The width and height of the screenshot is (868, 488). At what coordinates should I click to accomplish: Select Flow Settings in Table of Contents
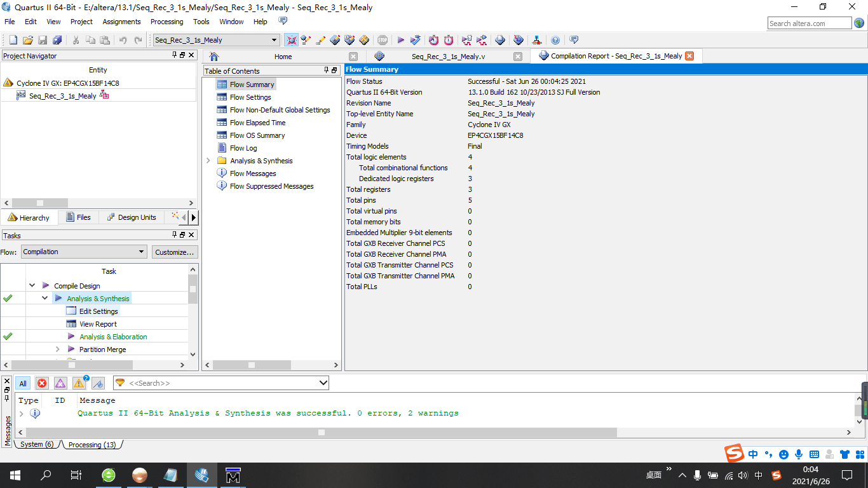[x=250, y=97]
